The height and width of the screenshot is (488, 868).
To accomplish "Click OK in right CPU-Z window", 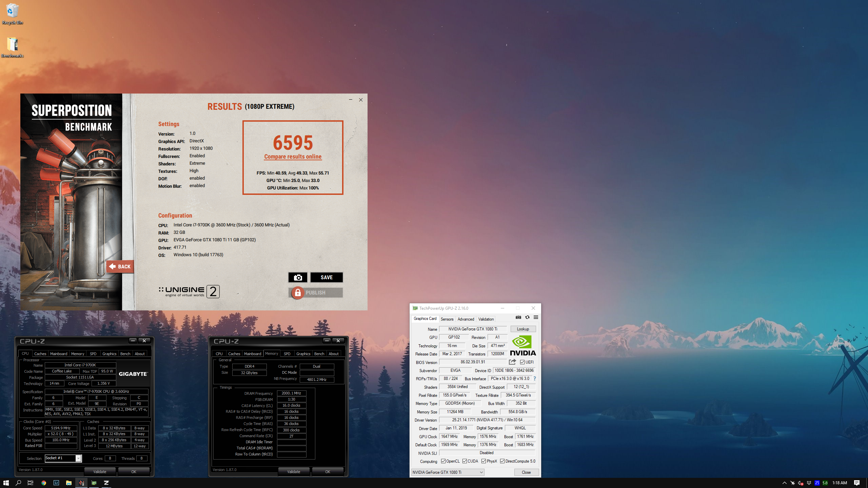I will click(x=328, y=472).
